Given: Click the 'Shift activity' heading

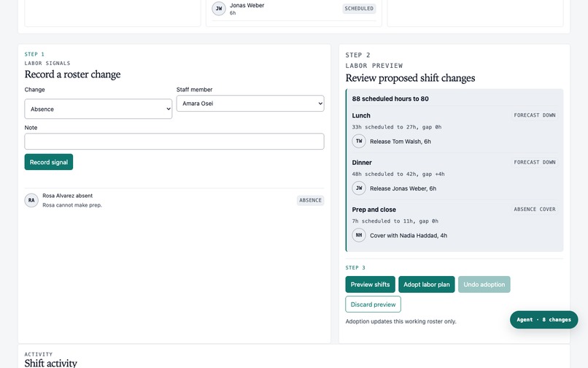Looking at the screenshot, I should [x=50, y=363].
